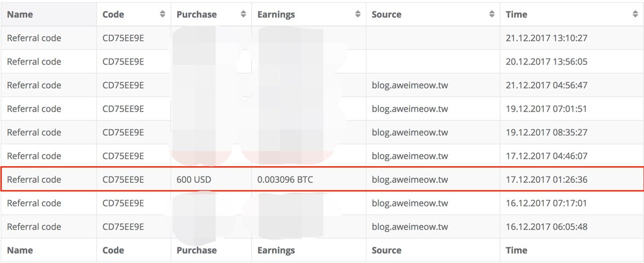Select code CD75EE9E in the highlighted row

[123, 179]
